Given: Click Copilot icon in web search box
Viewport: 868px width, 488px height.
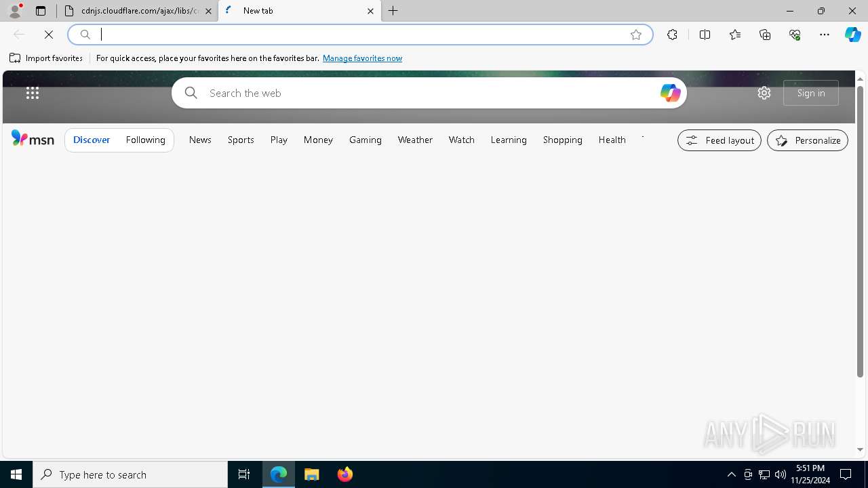Looking at the screenshot, I should [x=670, y=93].
